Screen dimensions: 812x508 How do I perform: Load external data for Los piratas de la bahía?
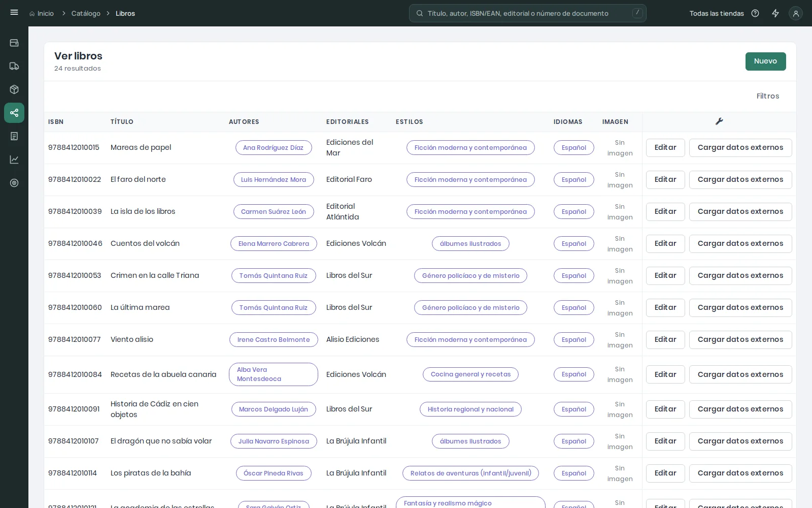(740, 473)
